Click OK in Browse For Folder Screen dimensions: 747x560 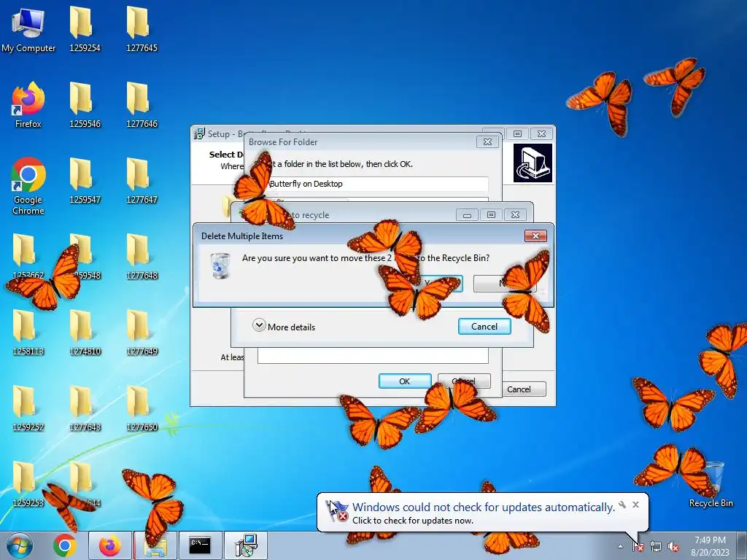point(404,381)
